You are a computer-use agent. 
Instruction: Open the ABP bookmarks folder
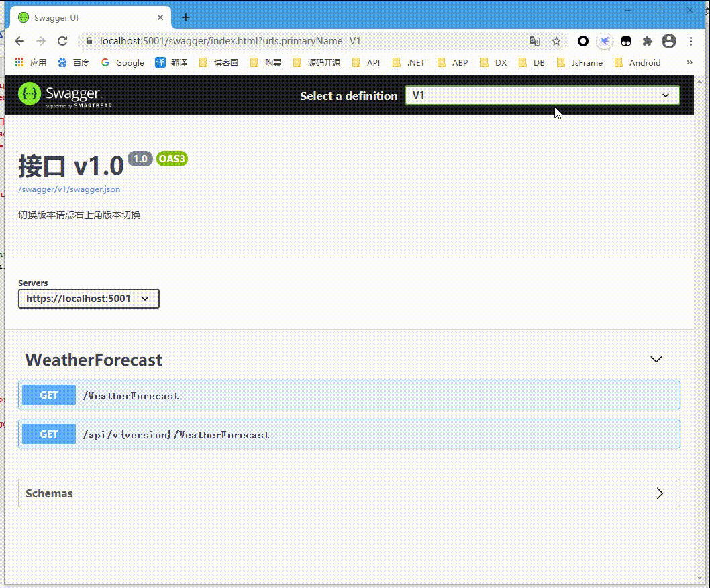coord(453,62)
